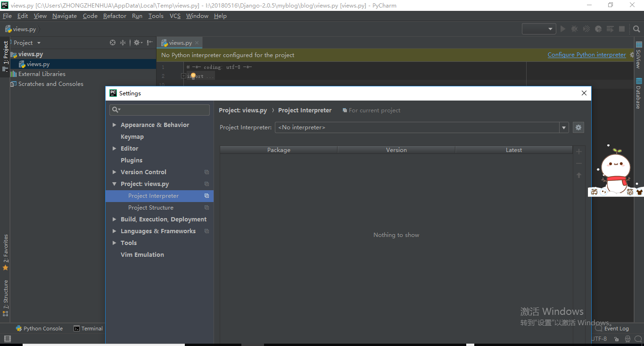Select Keymap in Settings

coord(132,137)
